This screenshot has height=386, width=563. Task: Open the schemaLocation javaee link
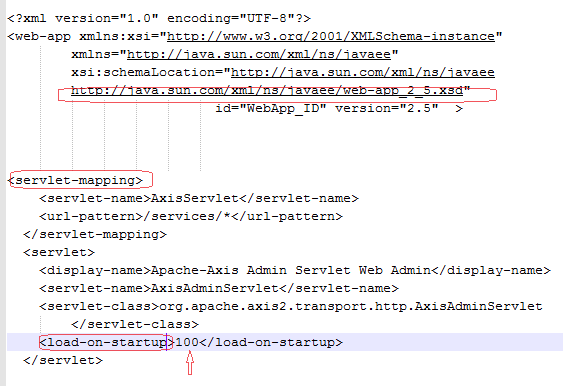tap(363, 72)
